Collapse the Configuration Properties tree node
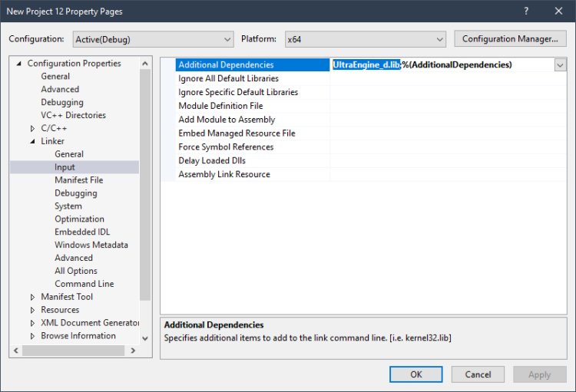The width and height of the screenshot is (576, 392). coord(19,64)
